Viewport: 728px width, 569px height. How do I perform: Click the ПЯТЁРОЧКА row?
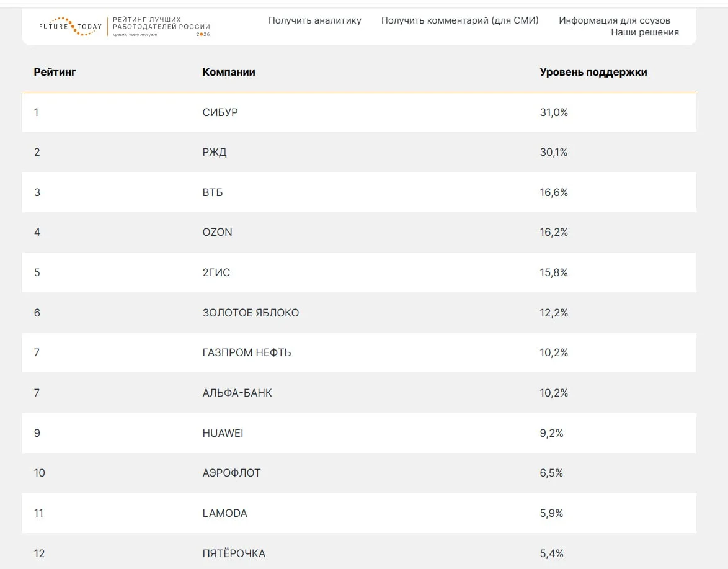pyautogui.click(x=359, y=553)
